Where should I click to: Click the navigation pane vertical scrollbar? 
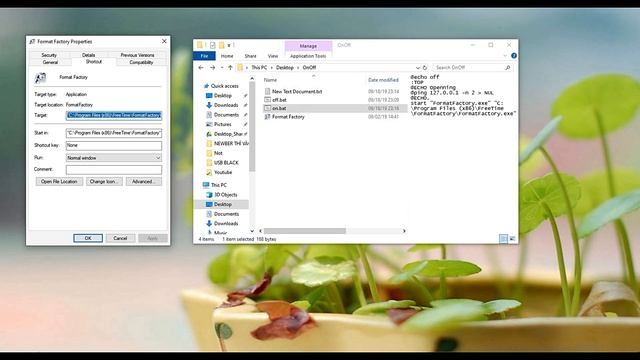[252, 127]
